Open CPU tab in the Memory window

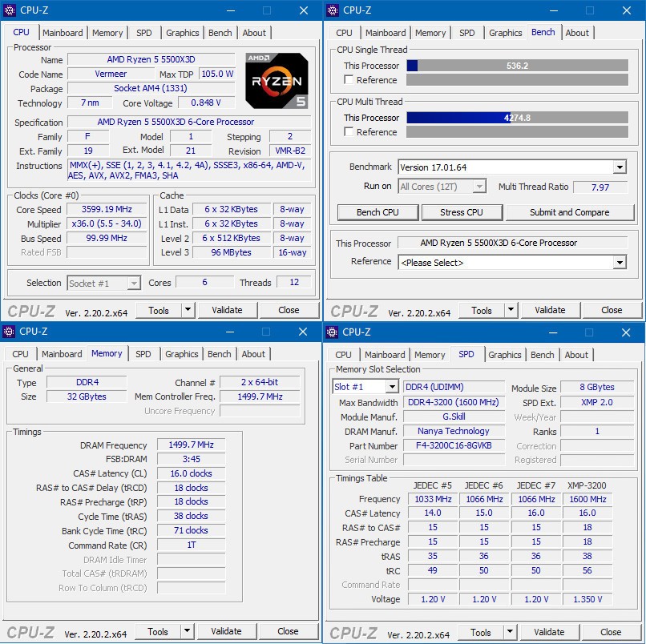click(20, 354)
